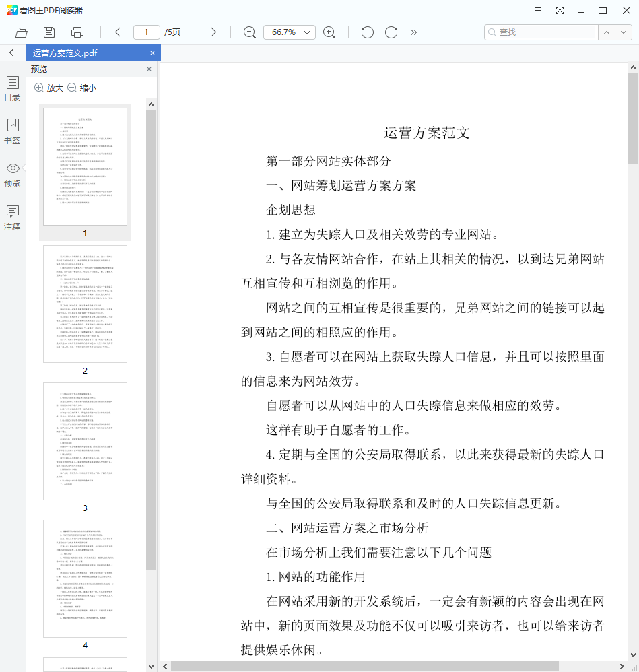The height and width of the screenshot is (672, 639).
Task: Click thumbnail panel scroll-down arrow
Action: (151, 667)
